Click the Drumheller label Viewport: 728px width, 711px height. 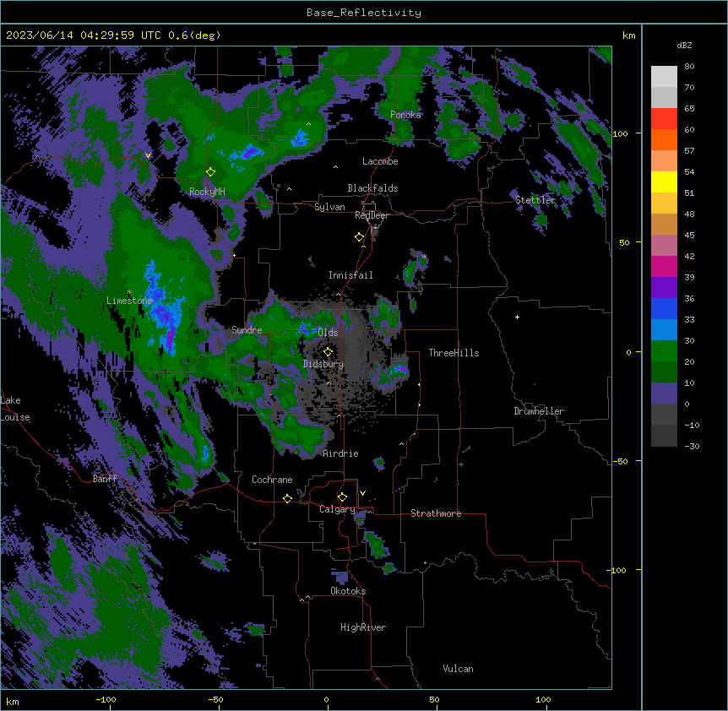[x=539, y=411]
